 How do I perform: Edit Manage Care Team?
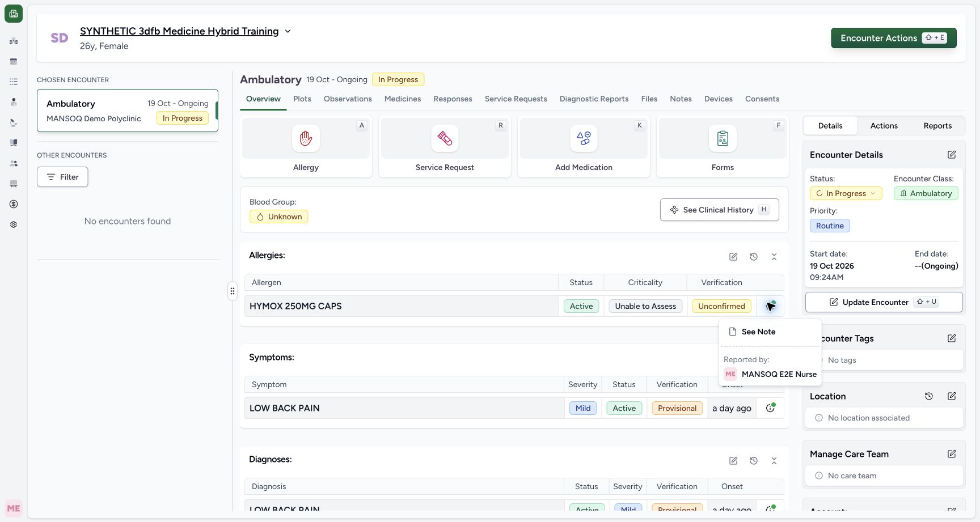click(x=952, y=454)
